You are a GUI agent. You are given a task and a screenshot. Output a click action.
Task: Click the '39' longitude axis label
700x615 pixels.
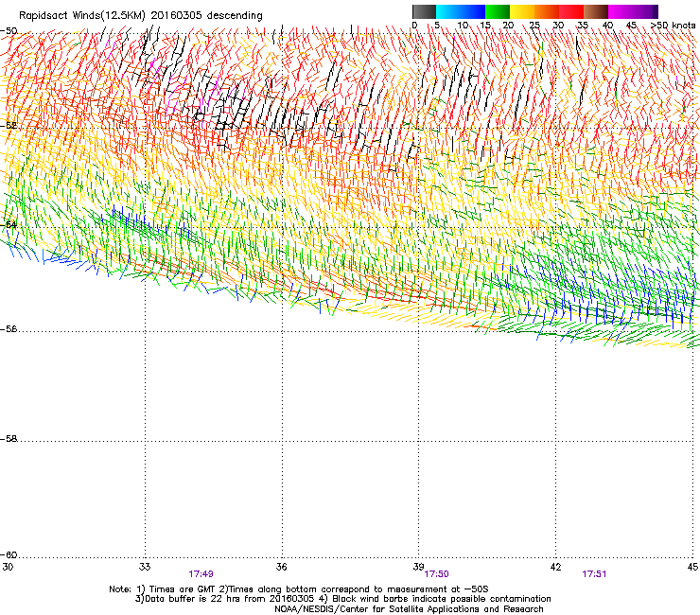coord(418,567)
